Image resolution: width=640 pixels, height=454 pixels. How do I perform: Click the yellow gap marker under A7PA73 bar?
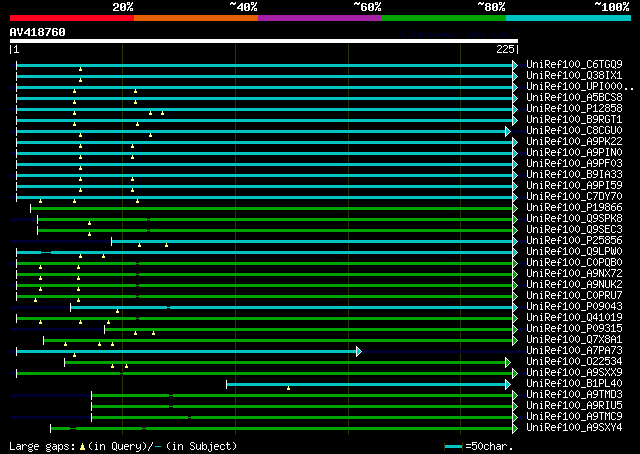pos(74,355)
